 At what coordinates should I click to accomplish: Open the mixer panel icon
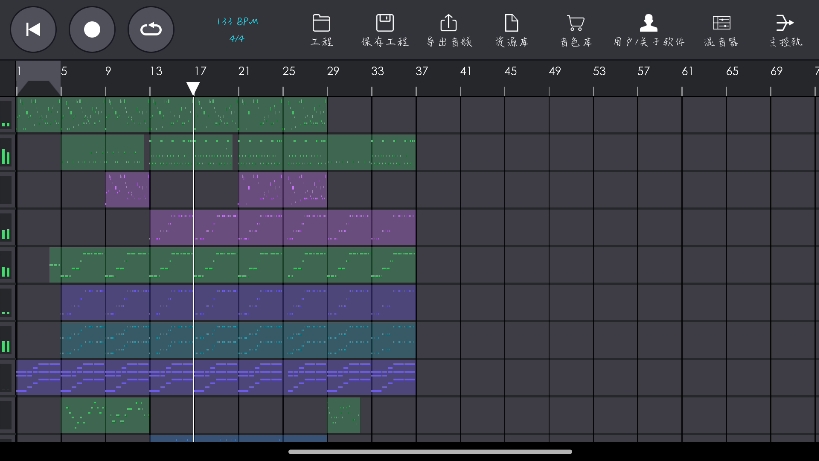tap(721, 23)
